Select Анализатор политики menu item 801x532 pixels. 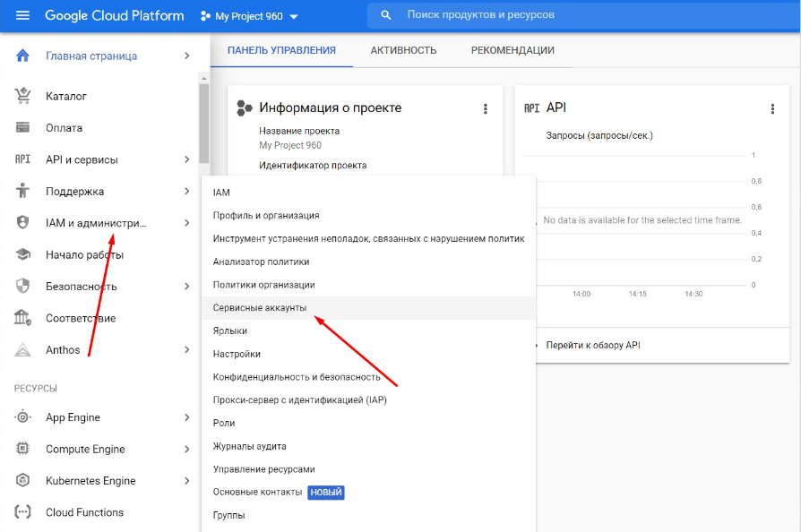(368, 262)
